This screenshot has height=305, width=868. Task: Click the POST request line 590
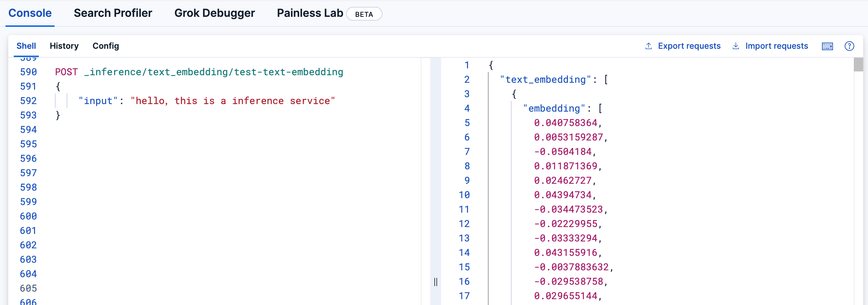[199, 72]
